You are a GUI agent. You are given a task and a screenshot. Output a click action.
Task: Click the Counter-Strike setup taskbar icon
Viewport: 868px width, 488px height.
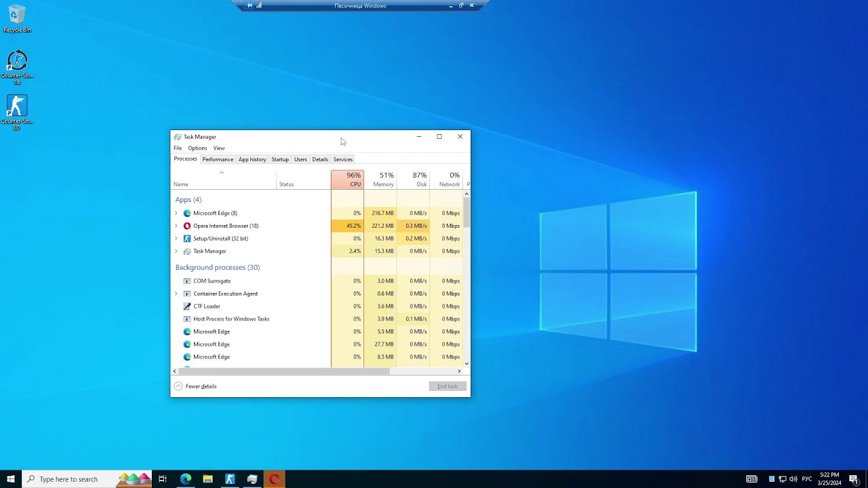(x=230, y=479)
